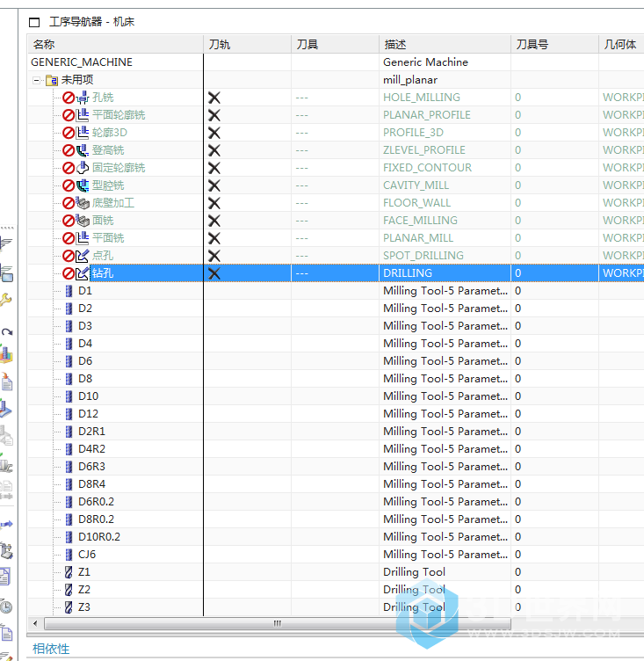Select the D2 tool row
644x661 pixels.
336,309
